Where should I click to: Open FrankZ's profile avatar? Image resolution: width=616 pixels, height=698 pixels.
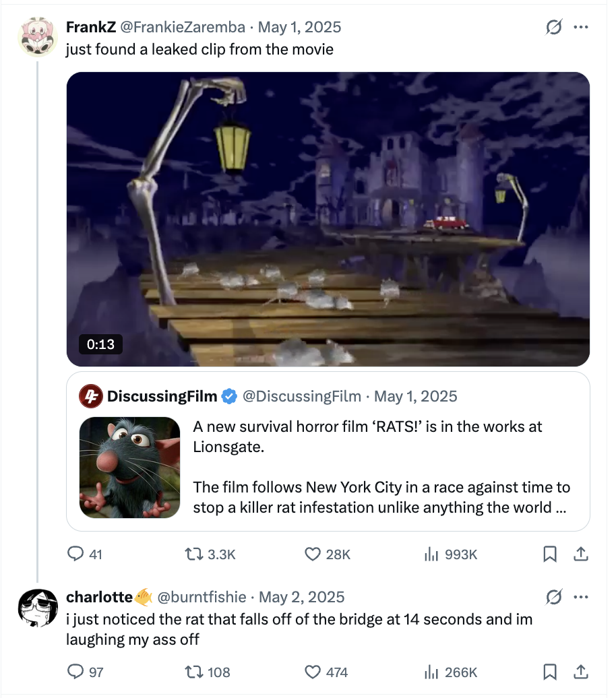pyautogui.click(x=37, y=37)
